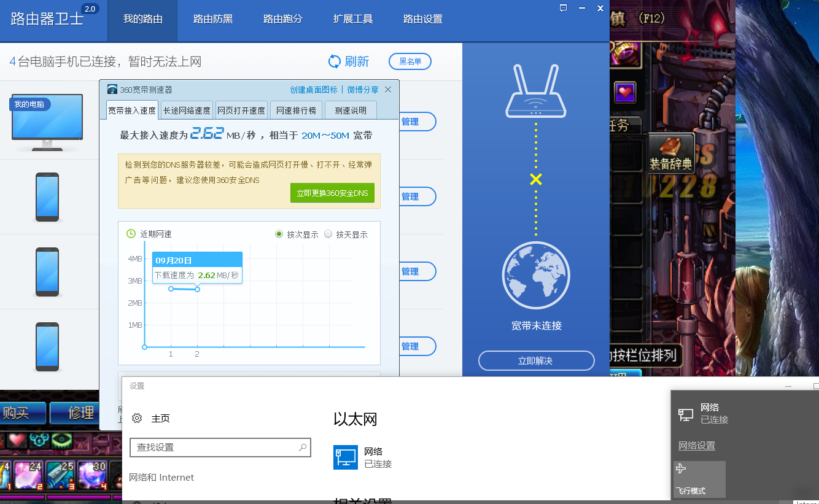Use game skill slot 4 icon
The image size is (819, 504).
point(93,476)
